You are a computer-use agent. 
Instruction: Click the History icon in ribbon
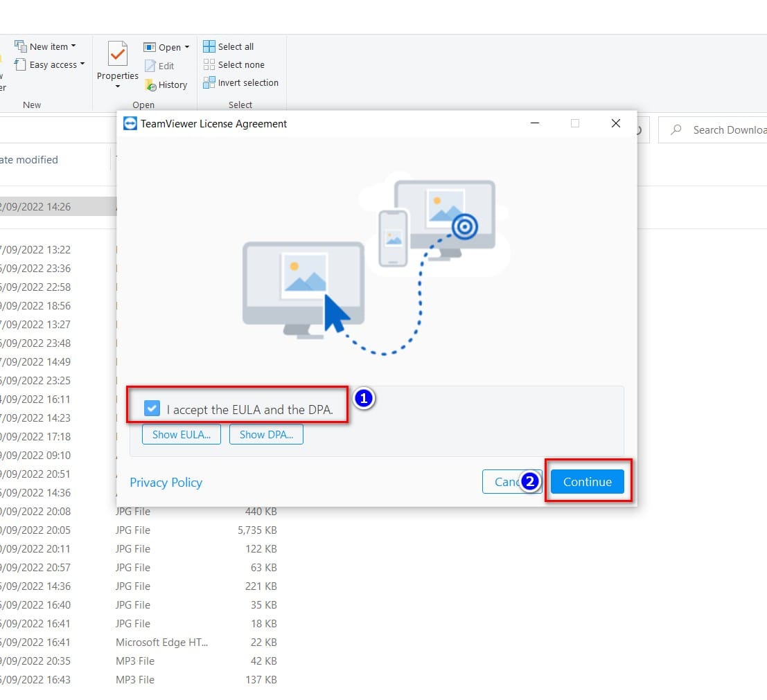click(150, 85)
